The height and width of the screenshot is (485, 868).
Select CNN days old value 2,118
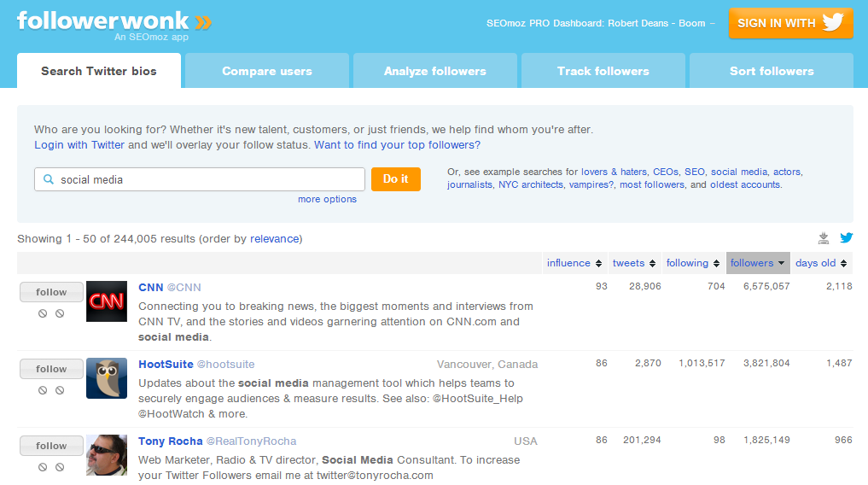[839, 286]
